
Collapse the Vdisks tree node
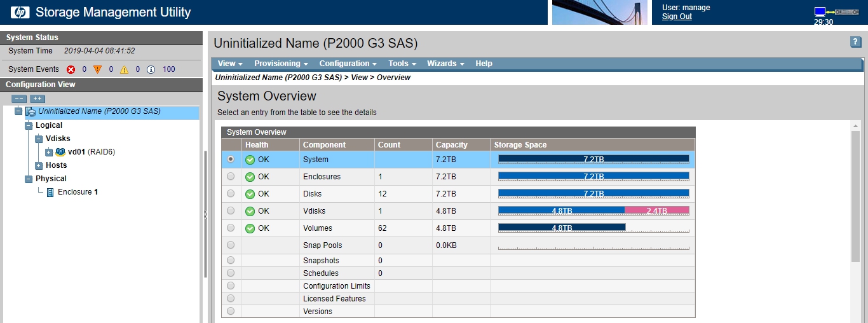(39, 139)
